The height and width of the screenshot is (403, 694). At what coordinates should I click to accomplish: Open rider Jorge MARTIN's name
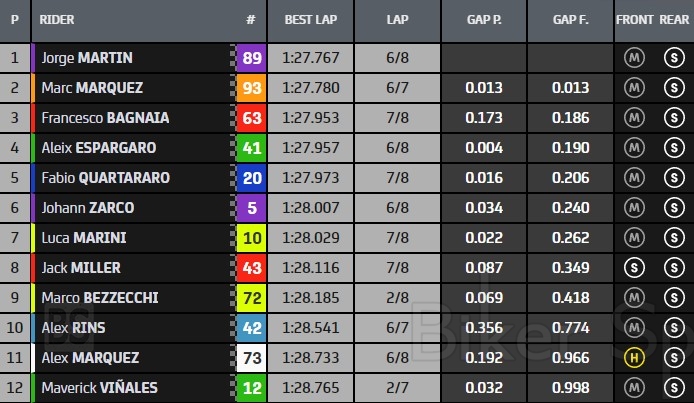coord(87,58)
